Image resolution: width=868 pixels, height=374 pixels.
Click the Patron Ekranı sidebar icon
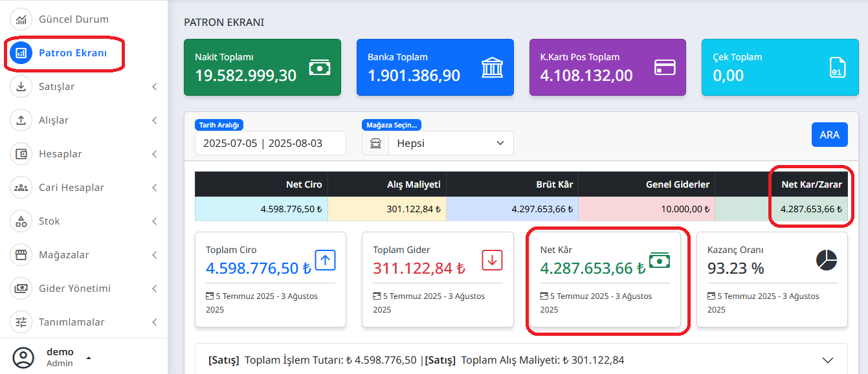[21, 52]
